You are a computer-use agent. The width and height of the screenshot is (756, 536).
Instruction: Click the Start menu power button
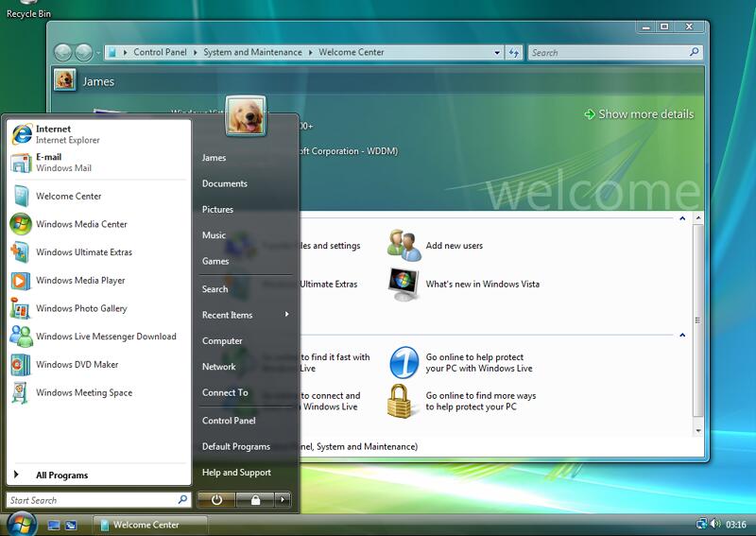pos(216,500)
